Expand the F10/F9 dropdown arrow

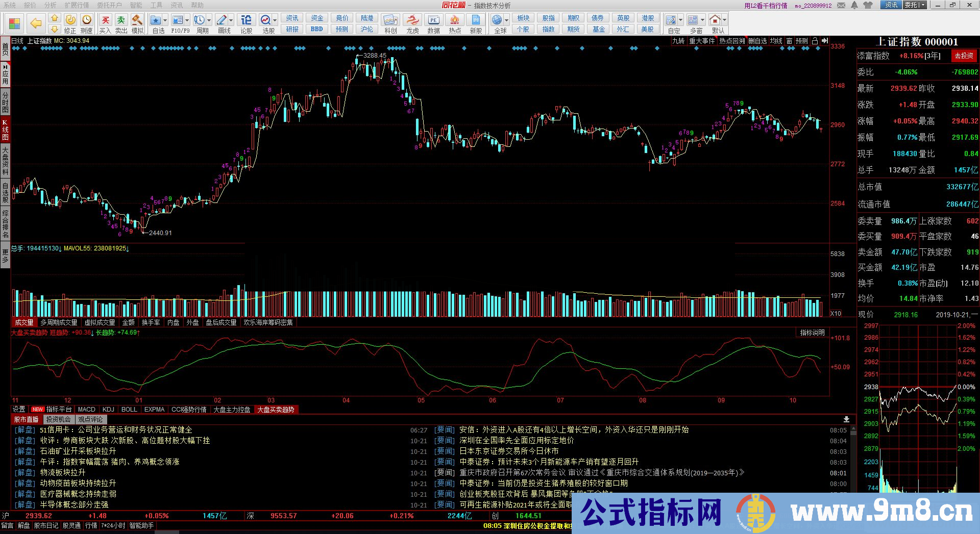187,20
